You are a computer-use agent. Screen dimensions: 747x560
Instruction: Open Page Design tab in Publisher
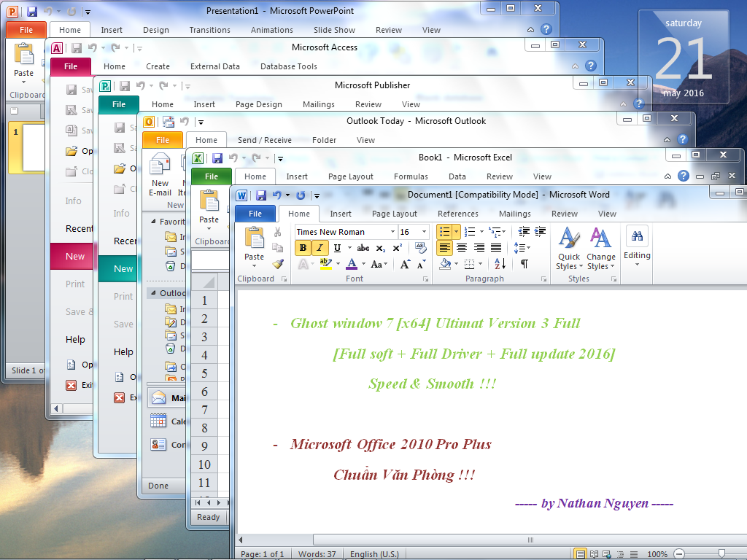point(259,104)
